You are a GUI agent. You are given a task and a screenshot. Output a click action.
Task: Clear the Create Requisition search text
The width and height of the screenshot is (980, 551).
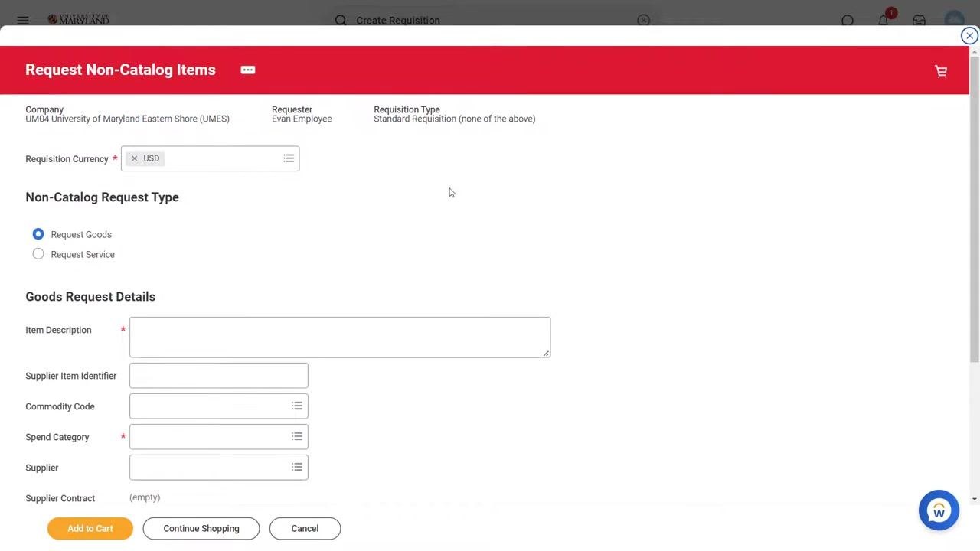643,21
